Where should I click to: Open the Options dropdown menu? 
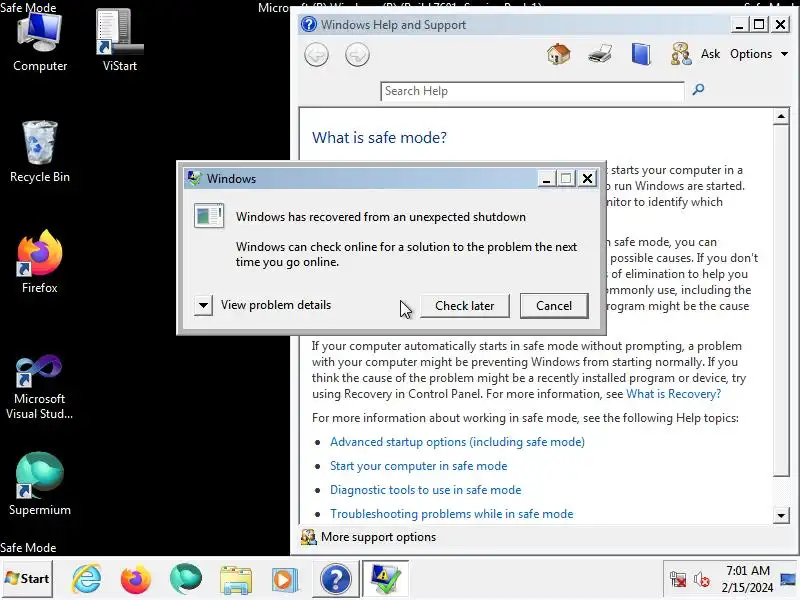pos(758,54)
